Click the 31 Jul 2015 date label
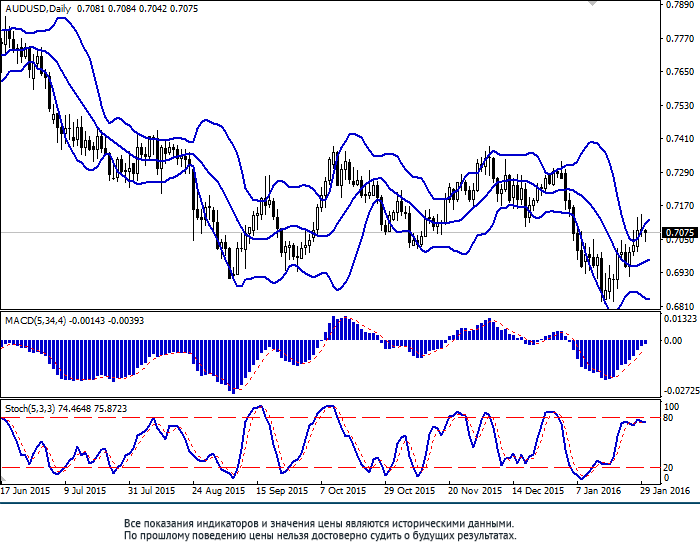This screenshot has width=700, height=552. coord(151,490)
